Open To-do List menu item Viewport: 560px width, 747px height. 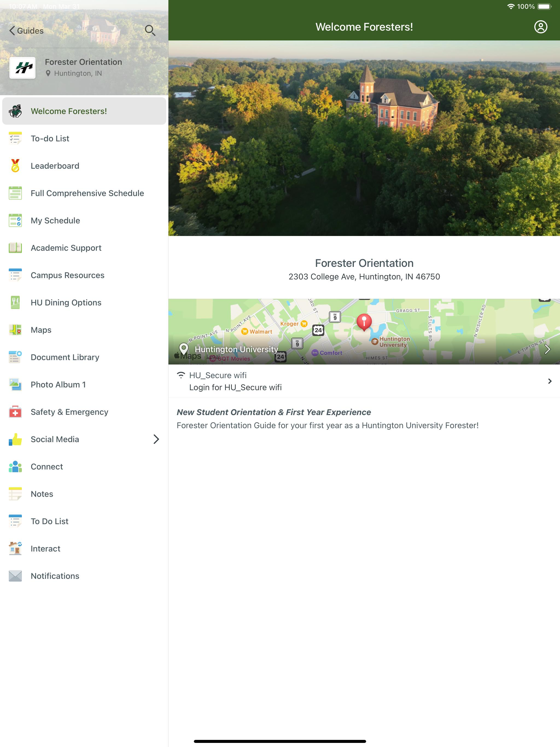[84, 138]
